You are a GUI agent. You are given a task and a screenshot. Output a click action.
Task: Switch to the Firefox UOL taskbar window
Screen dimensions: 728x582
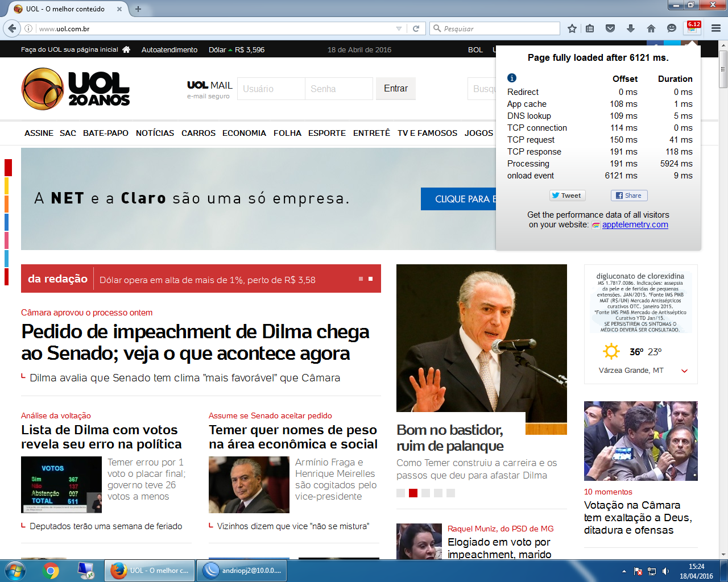tap(150, 571)
